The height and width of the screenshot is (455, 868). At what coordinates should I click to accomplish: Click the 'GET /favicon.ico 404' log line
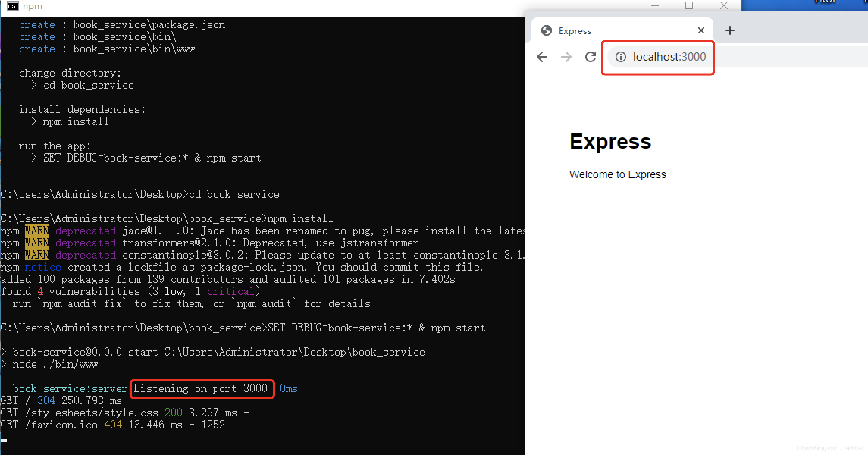(x=113, y=425)
